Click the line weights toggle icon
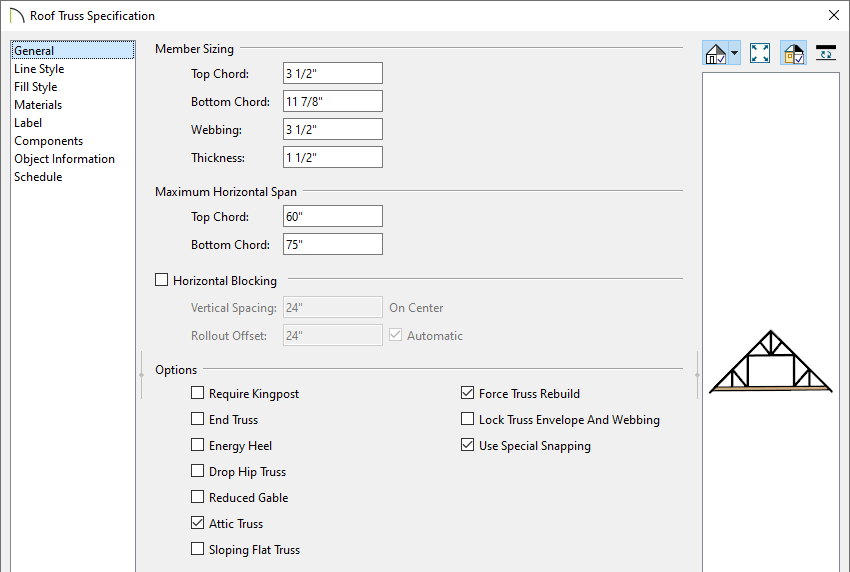The height and width of the screenshot is (572, 850). tap(826, 53)
